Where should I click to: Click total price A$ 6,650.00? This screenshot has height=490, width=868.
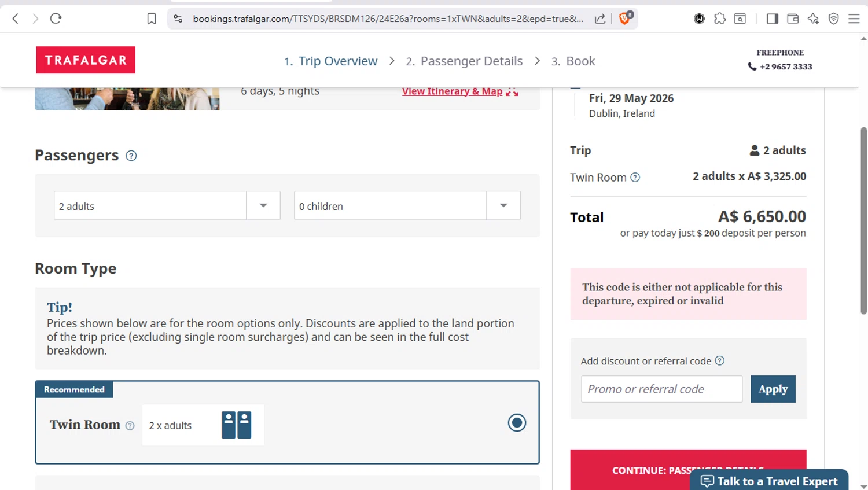(x=762, y=216)
